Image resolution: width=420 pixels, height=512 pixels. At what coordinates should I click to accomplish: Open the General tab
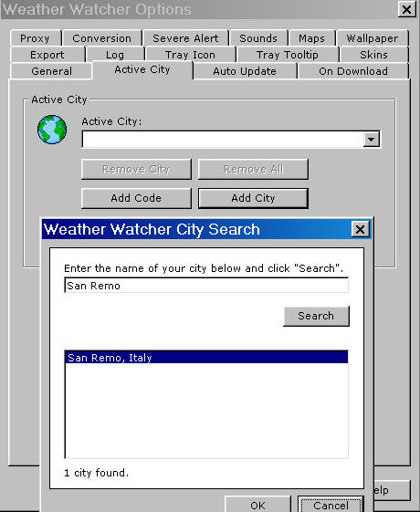pos(51,71)
